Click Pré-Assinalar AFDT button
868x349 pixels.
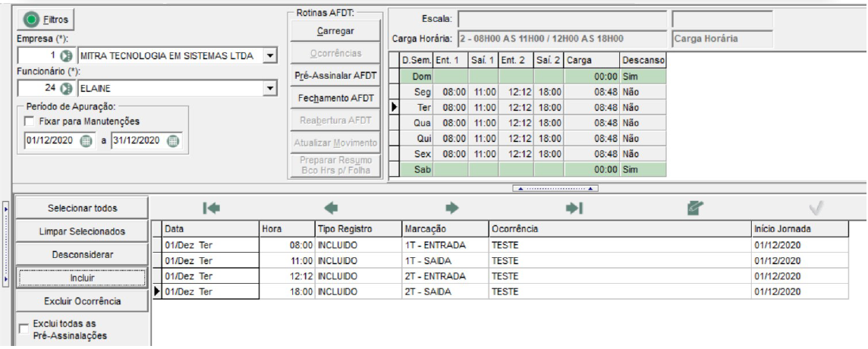[x=335, y=75]
